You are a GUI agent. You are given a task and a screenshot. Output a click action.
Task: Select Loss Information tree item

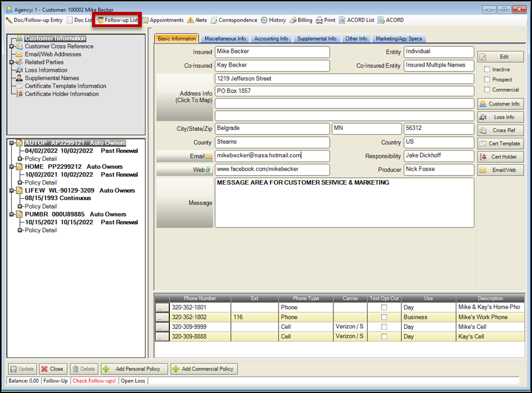[46, 70]
